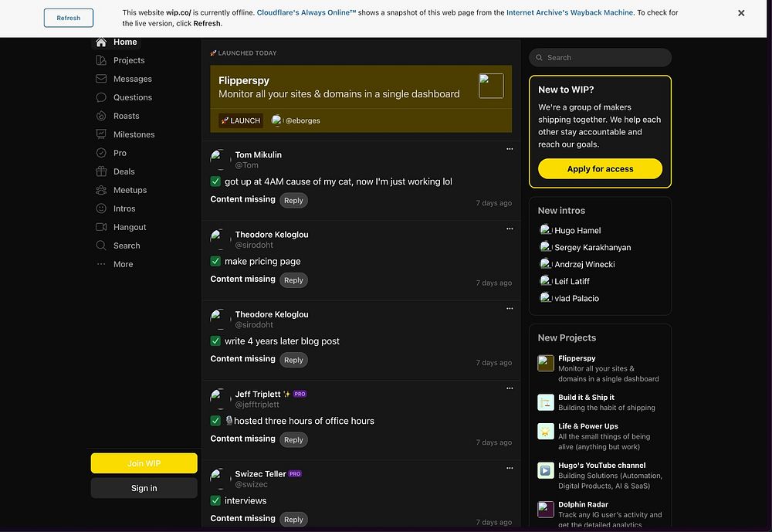Reply to Tom Mikulin's post
The width and height of the screenshot is (772, 532).
293,201
